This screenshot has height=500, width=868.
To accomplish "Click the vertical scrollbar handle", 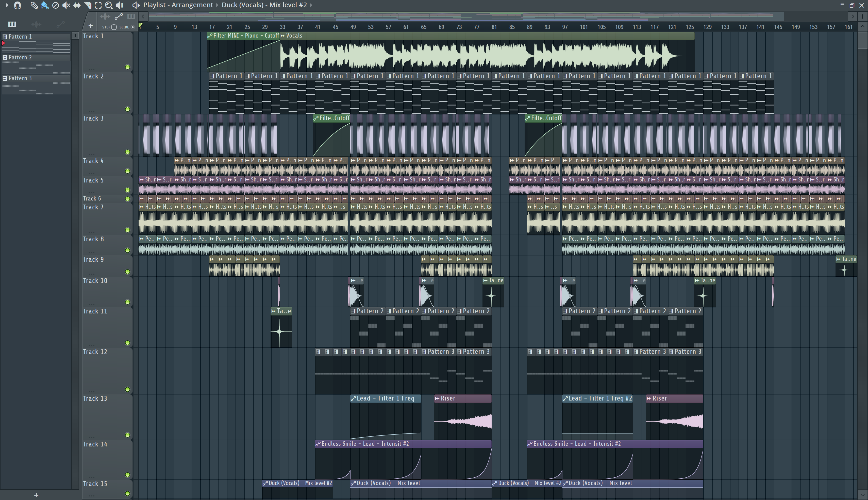I will 862,40.
